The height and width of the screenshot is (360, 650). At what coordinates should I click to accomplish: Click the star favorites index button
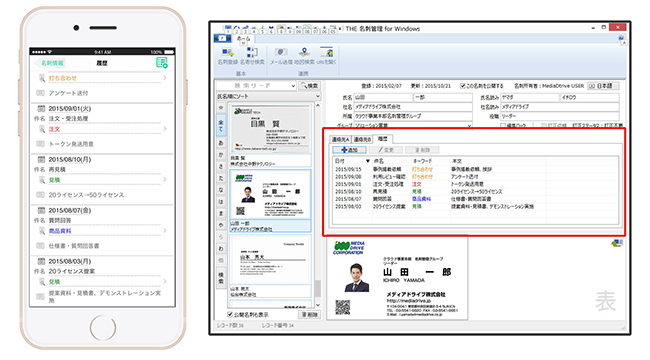click(x=221, y=107)
